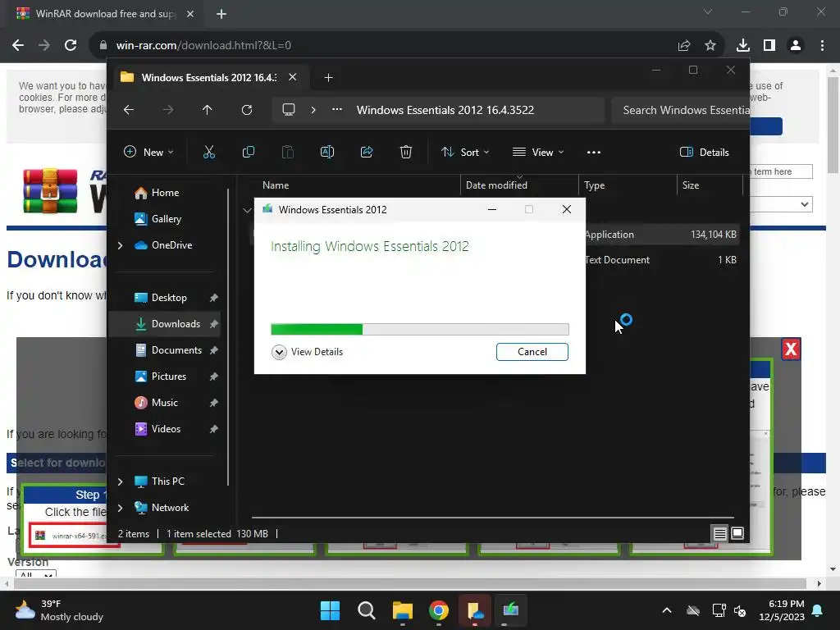Reload the Chrome page
Image resolution: width=840 pixels, height=630 pixels.
click(71, 45)
